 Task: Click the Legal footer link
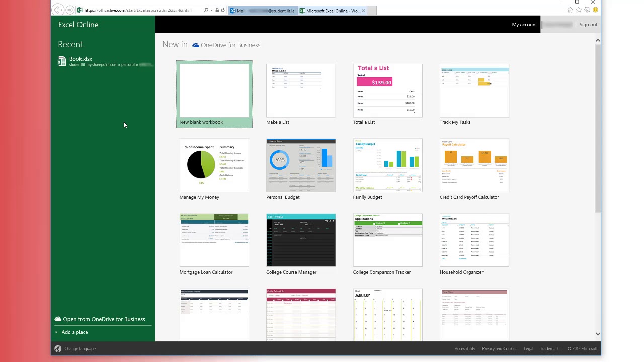(x=528, y=349)
